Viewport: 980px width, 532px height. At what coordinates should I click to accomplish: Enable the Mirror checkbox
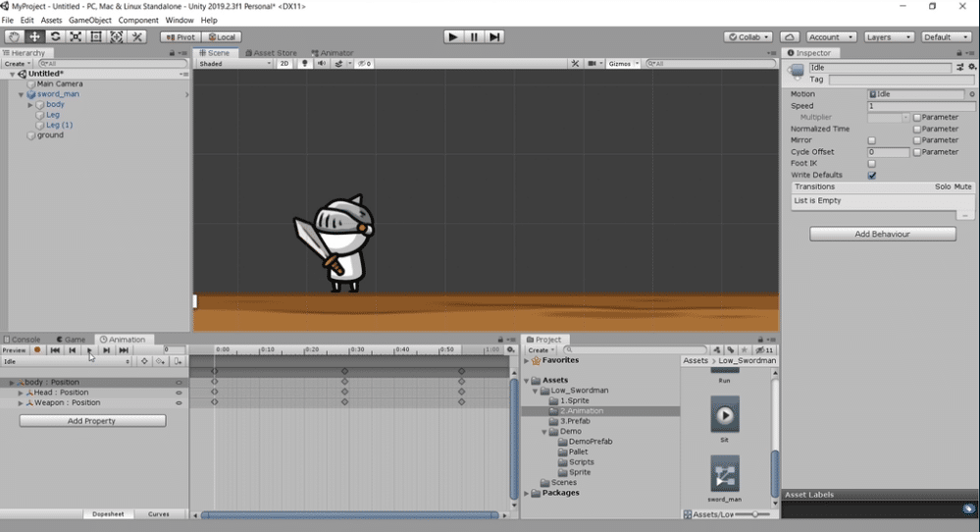[872, 140]
